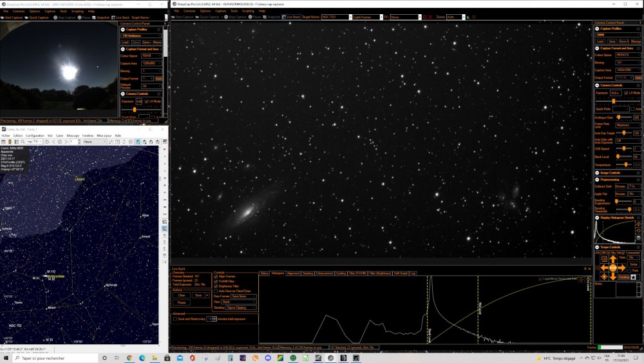Click the auto-stretch icon beside Display Histogram
Viewport: 644px width, 363px height.
639,224
